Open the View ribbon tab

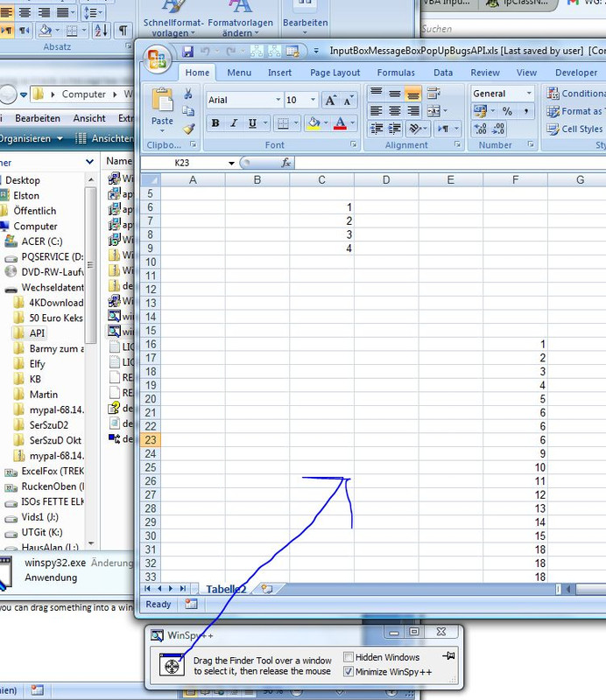[x=526, y=73]
